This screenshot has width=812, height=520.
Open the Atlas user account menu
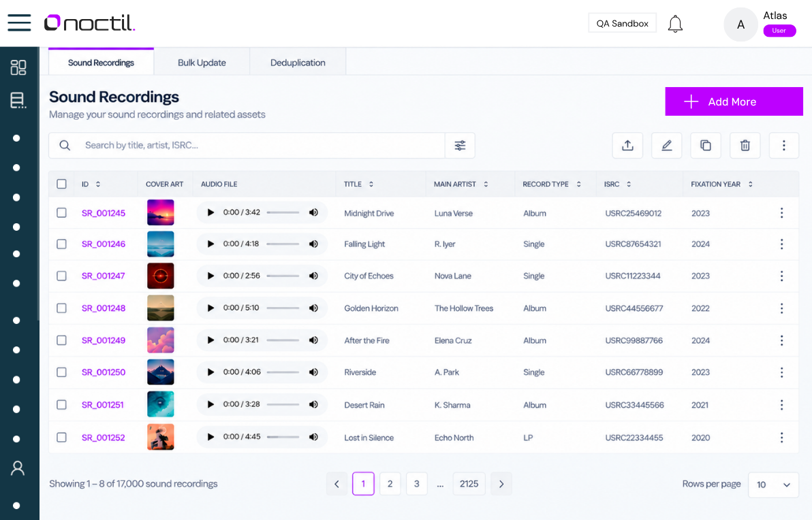pyautogui.click(x=760, y=24)
